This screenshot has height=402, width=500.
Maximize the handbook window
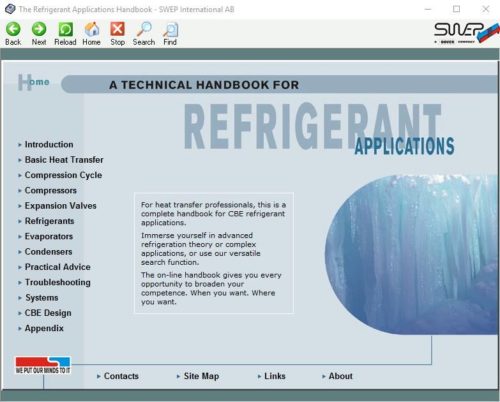click(x=457, y=9)
